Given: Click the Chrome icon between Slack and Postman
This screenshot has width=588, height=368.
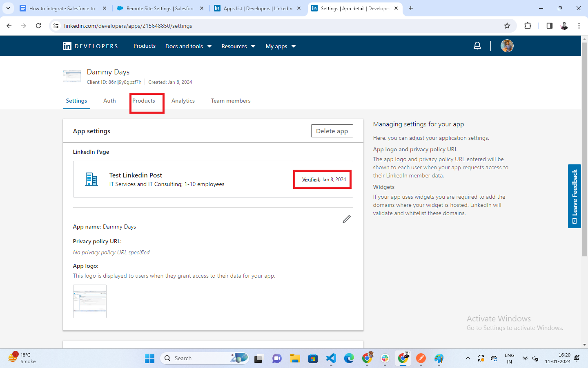Looking at the screenshot, I should coord(403,358).
